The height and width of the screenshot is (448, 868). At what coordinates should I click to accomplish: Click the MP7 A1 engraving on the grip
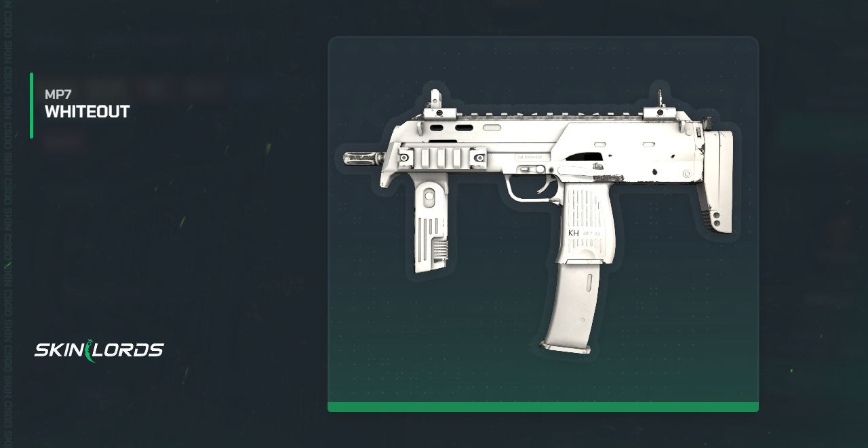(x=591, y=234)
